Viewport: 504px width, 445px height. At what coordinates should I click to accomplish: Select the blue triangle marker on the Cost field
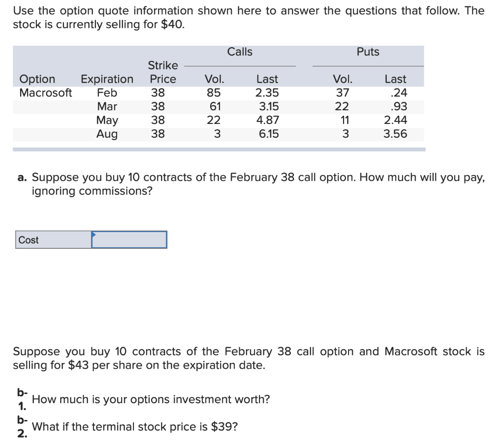click(93, 235)
